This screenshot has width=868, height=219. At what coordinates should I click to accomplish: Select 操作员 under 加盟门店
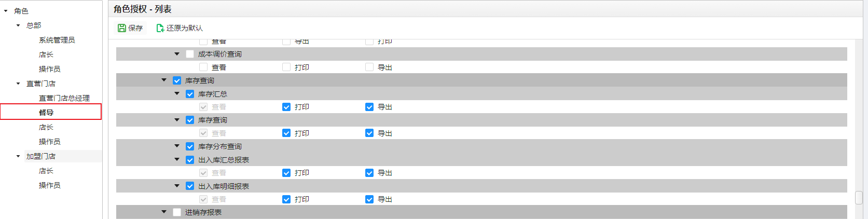coord(50,185)
